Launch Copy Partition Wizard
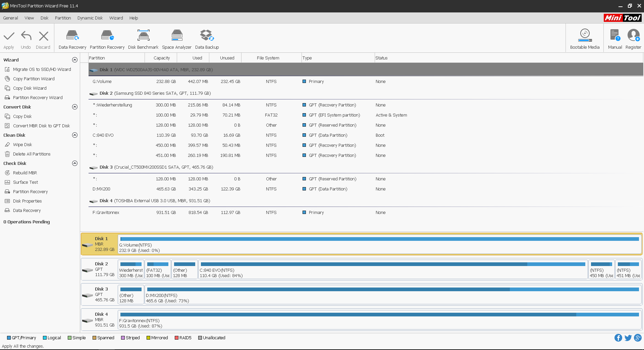 point(34,79)
